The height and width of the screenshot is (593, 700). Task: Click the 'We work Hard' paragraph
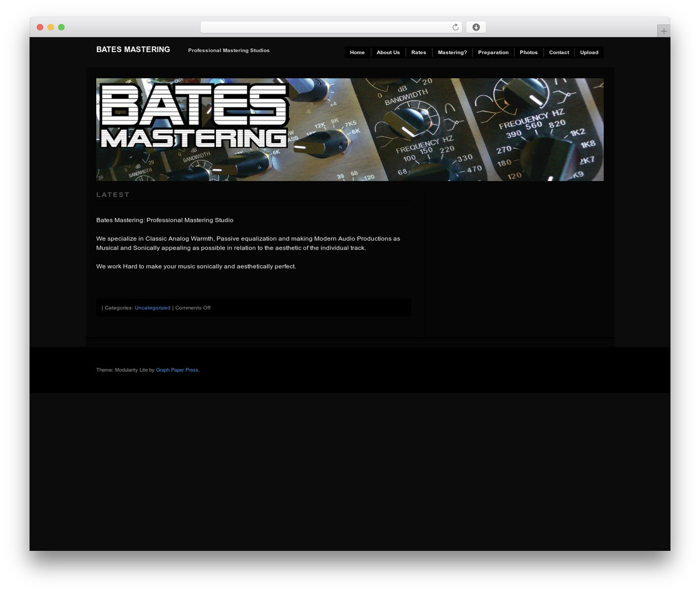[x=196, y=266]
